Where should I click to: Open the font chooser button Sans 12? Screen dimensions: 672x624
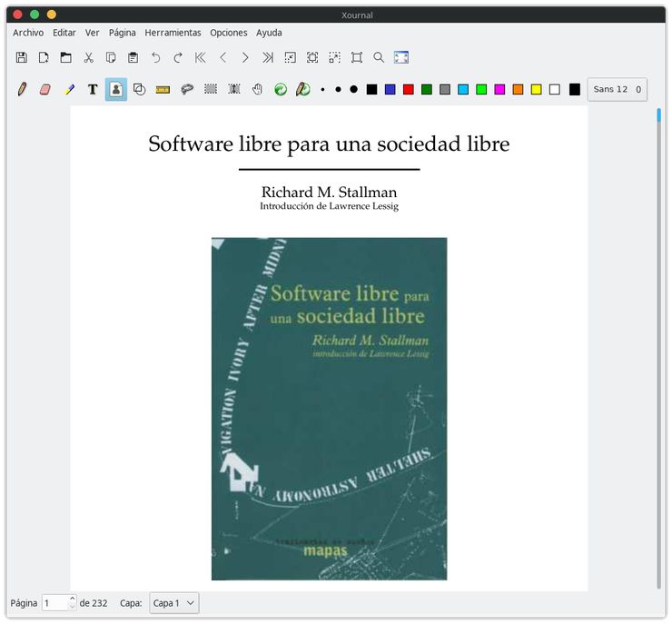[618, 89]
